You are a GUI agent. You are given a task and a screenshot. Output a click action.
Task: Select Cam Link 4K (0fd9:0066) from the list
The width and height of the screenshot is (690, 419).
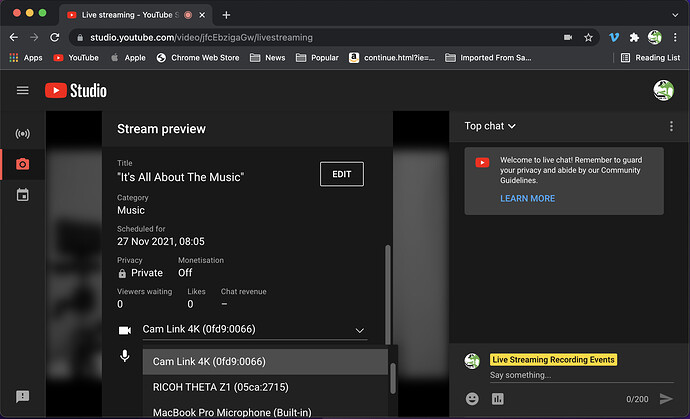pyautogui.click(x=265, y=362)
